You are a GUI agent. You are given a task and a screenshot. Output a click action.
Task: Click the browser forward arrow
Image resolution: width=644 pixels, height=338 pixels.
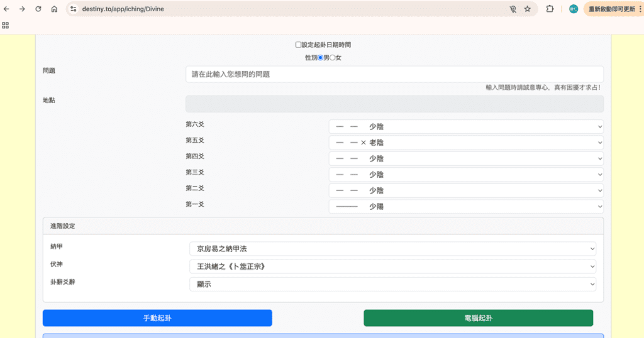(x=22, y=9)
